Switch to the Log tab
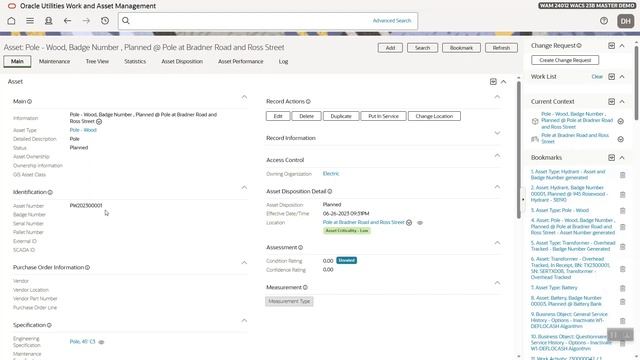640x360 pixels. (x=283, y=61)
